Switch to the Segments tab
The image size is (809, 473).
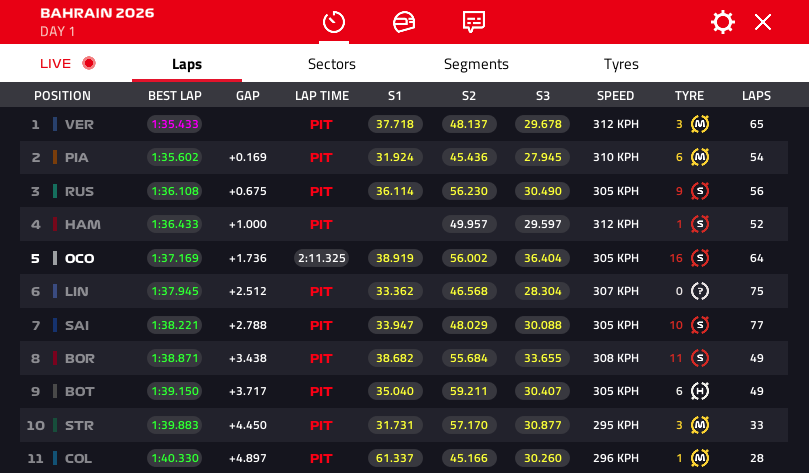(x=476, y=64)
